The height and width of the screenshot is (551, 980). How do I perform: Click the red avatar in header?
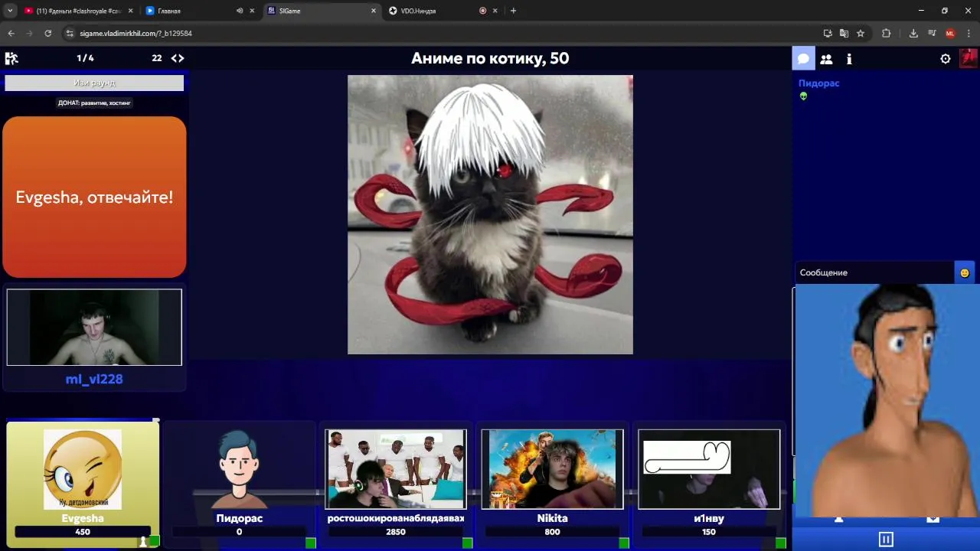point(969,58)
